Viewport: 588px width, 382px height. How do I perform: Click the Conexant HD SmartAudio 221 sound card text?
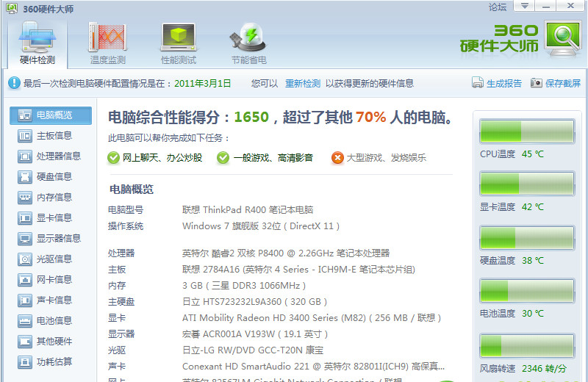point(314,367)
